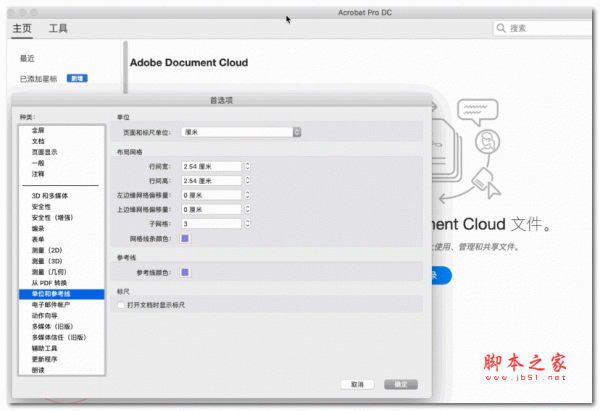Click the search magnifier icon
The height and width of the screenshot is (411, 600).
501,28
